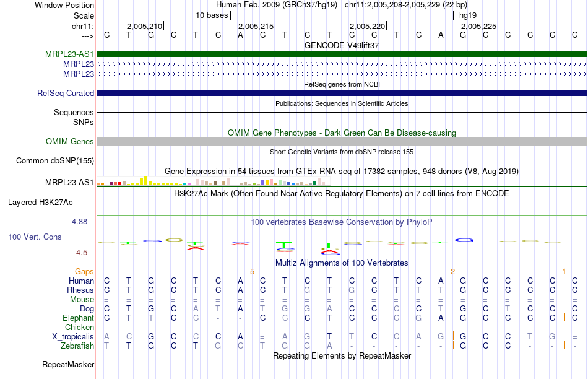588x379 pixels.
Task: Click 'Repeating Elements by RepeatMasker' title
Action: (x=342, y=355)
